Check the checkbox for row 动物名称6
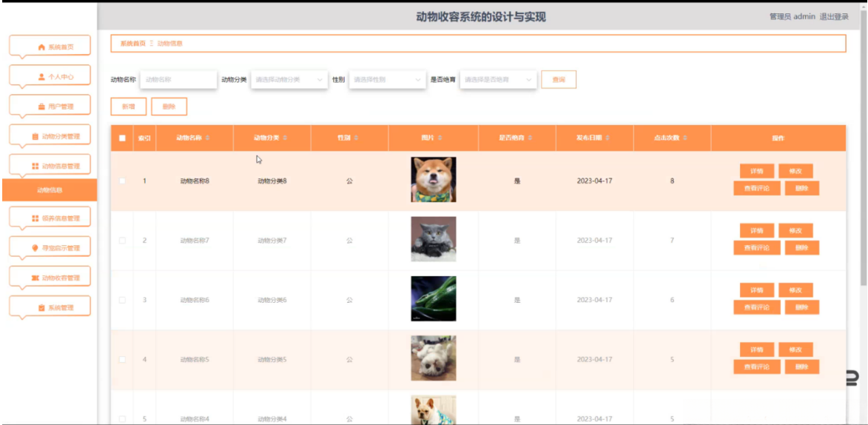868x425 pixels. (122, 300)
